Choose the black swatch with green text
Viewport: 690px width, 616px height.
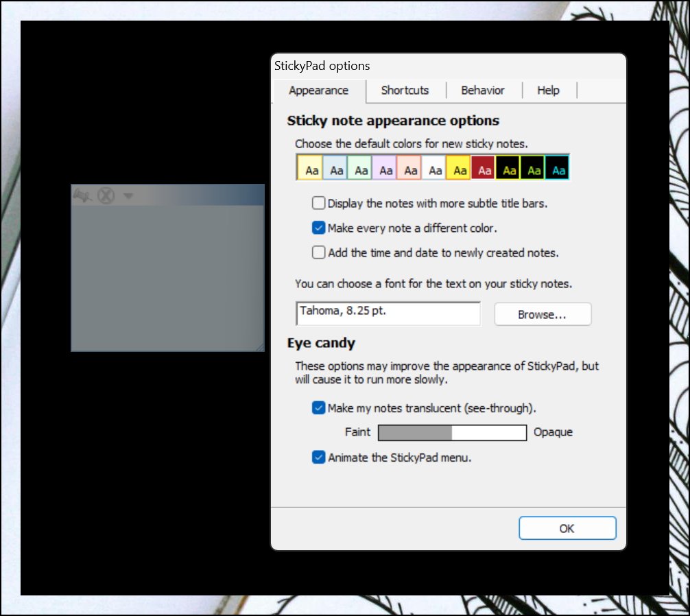click(532, 167)
